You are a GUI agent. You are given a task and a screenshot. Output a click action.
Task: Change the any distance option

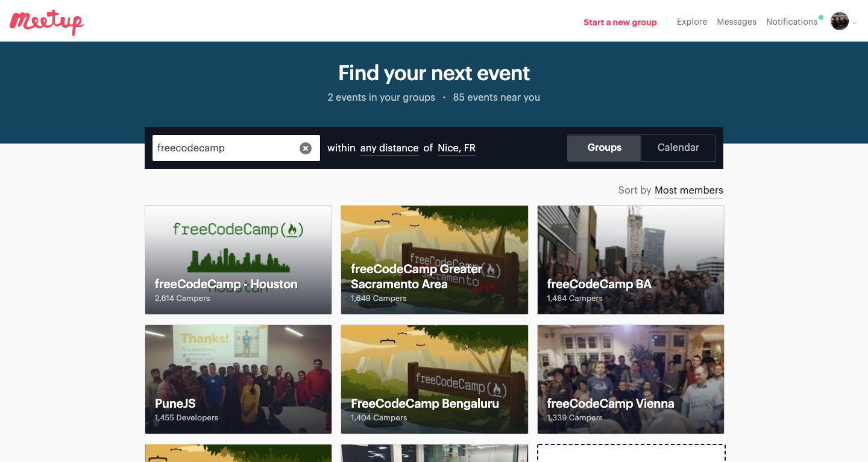pyautogui.click(x=389, y=148)
